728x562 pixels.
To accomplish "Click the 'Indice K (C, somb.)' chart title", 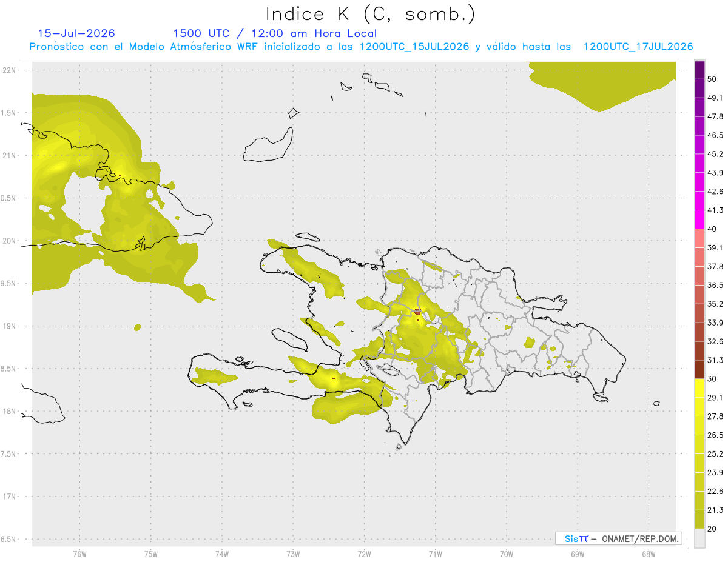I will click(x=371, y=14).
